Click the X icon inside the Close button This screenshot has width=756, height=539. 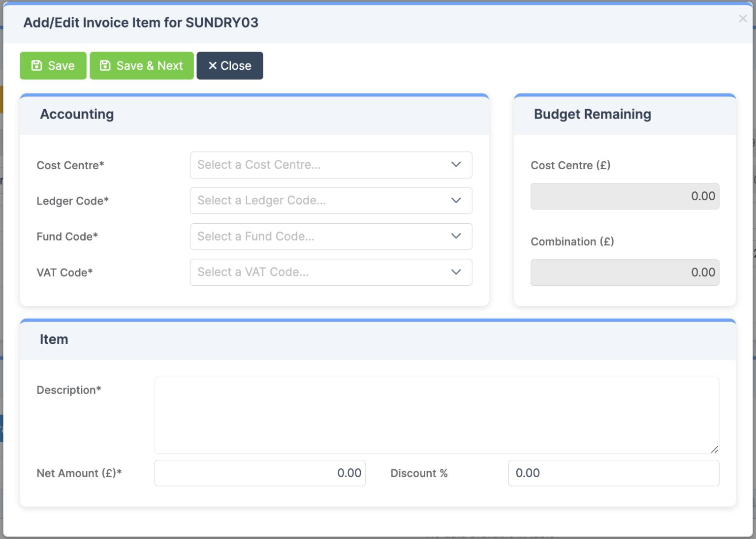(212, 65)
